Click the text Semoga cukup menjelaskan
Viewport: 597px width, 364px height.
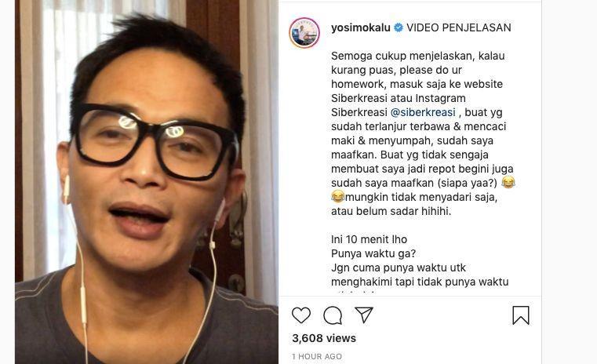pyautogui.click(x=402, y=56)
